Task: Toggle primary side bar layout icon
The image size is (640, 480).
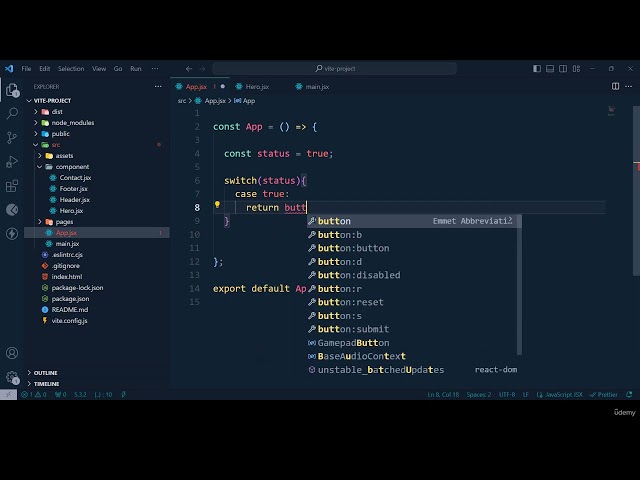Action: tap(537, 69)
